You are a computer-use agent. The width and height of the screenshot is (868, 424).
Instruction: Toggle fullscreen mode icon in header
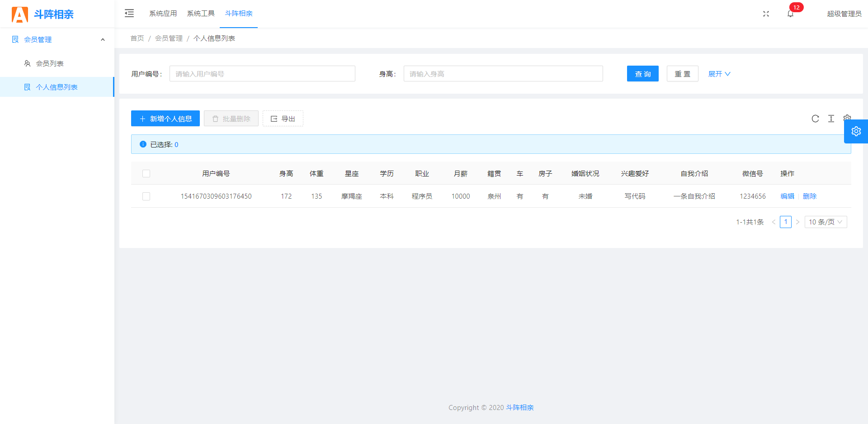pyautogui.click(x=766, y=14)
